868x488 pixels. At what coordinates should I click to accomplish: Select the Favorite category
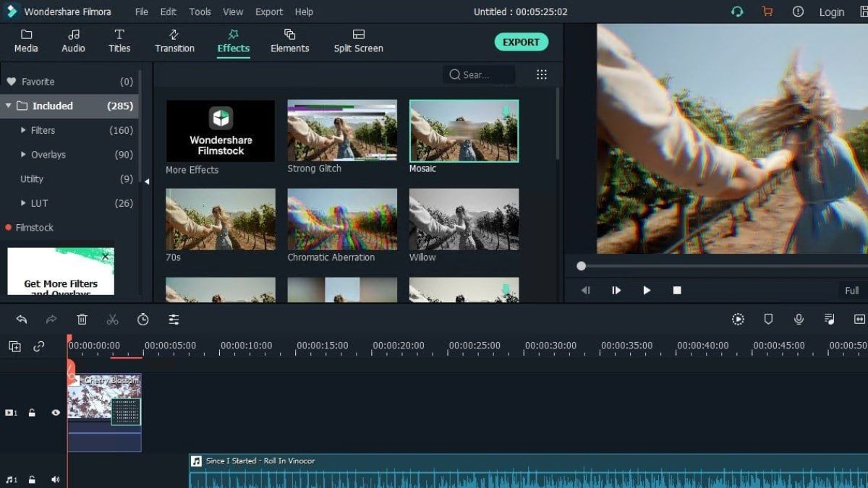coord(70,82)
